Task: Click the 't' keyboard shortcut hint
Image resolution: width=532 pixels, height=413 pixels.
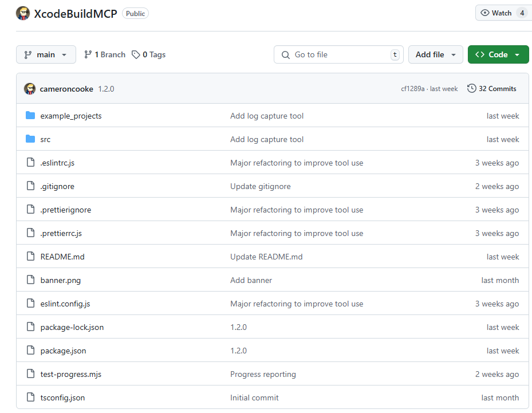Action: [395, 54]
